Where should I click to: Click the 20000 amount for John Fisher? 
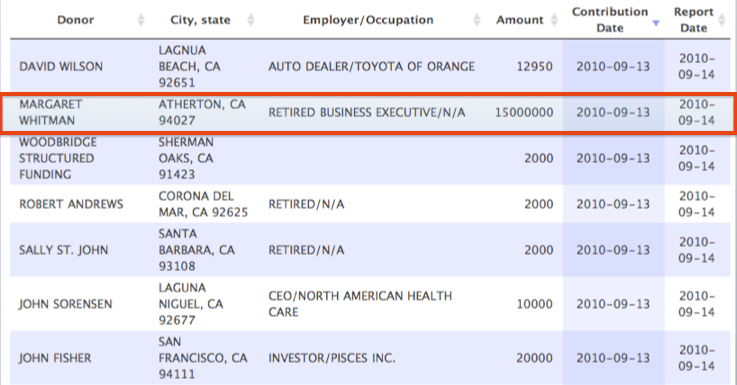pyautogui.click(x=534, y=358)
